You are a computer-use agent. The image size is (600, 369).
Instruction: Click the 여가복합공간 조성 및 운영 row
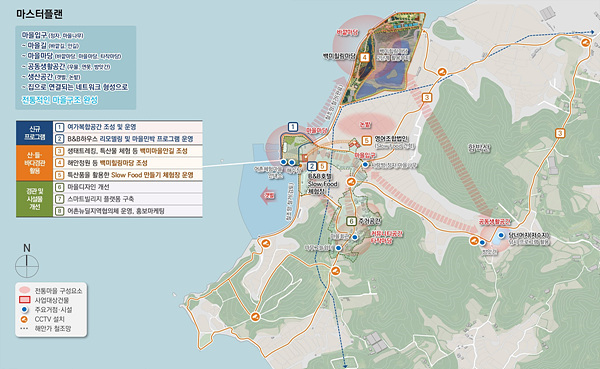[128, 127]
